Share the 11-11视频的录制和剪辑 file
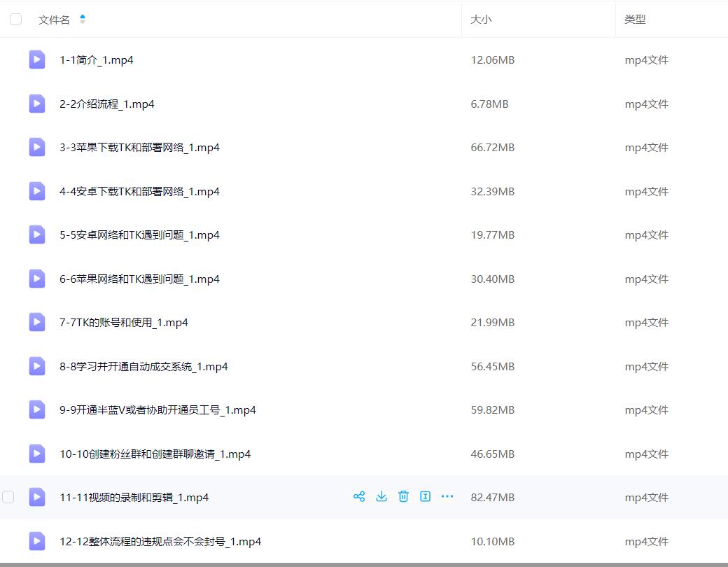The image size is (728, 567). (359, 497)
